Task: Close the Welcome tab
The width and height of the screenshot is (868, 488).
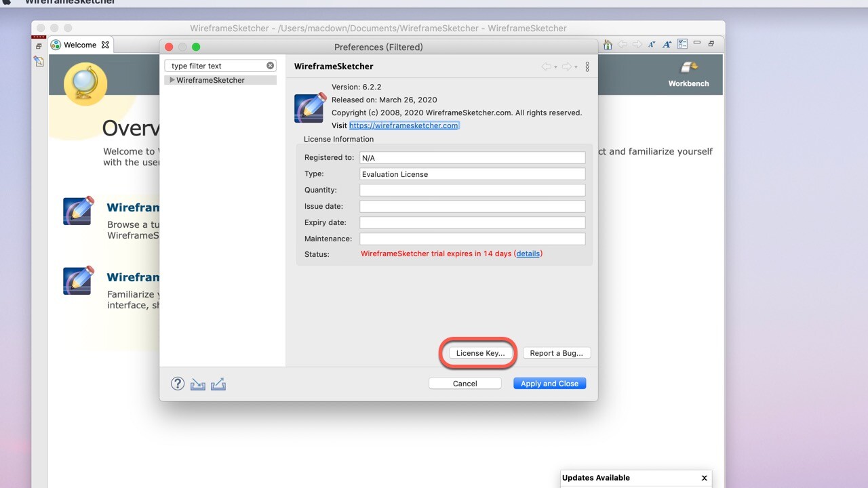Action: coord(105,45)
